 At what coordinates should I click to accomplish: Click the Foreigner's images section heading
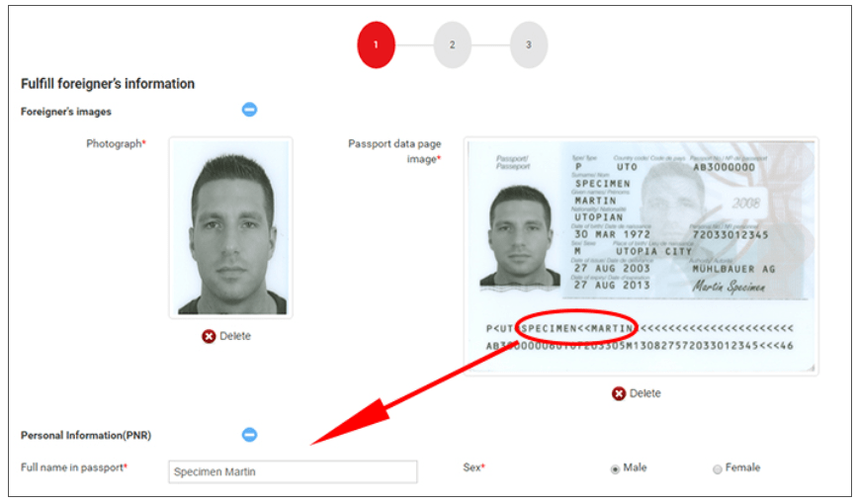tap(66, 112)
